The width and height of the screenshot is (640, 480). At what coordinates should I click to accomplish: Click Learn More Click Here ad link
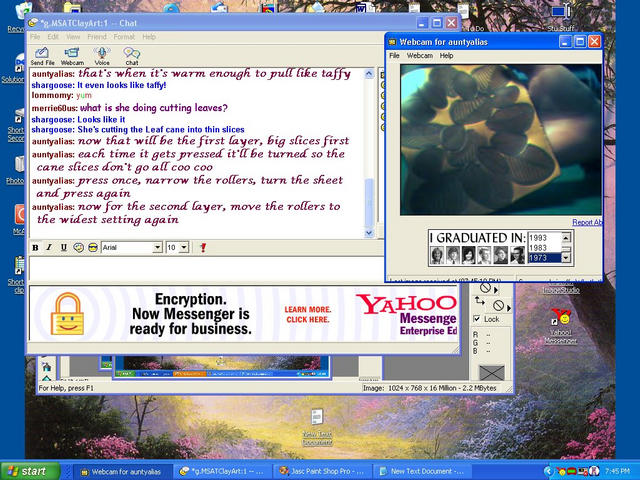pyautogui.click(x=308, y=314)
